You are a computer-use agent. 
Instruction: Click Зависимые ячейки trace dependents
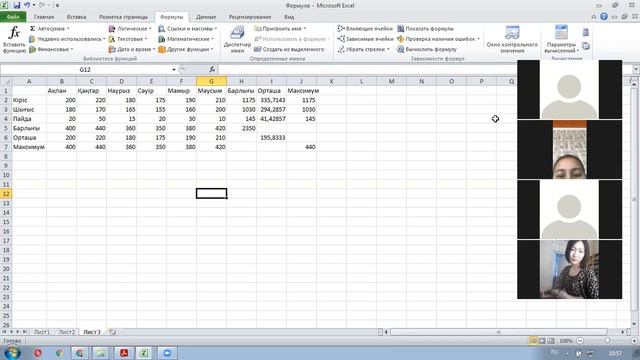(x=365, y=39)
